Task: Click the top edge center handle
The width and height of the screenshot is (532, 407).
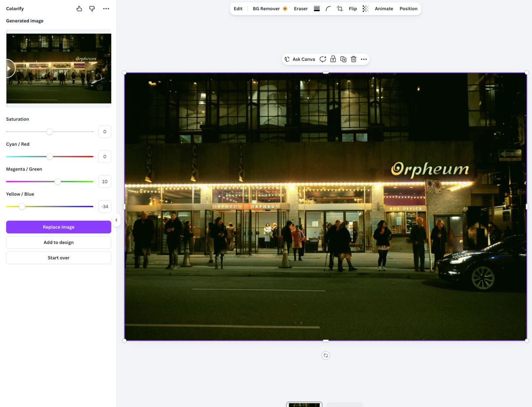Action: click(326, 73)
